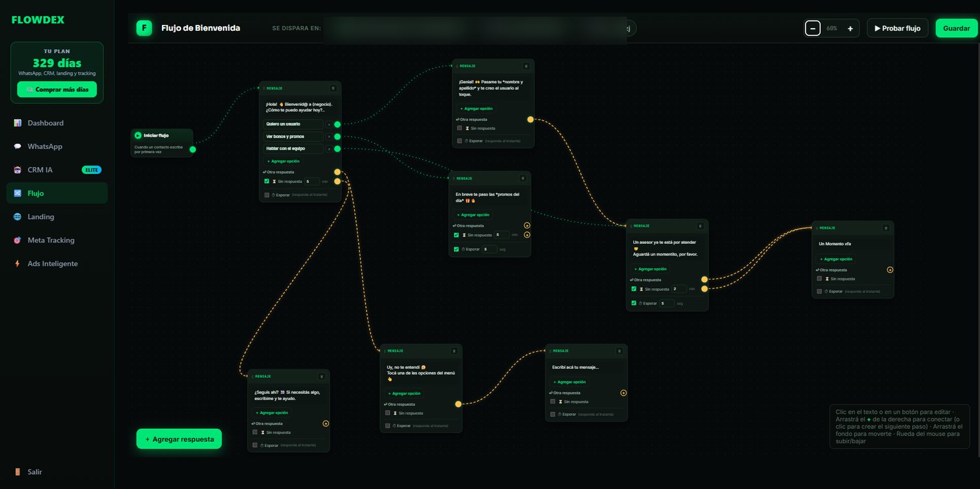Click the green connector beside 'Quiero un usuario'

coord(337,124)
